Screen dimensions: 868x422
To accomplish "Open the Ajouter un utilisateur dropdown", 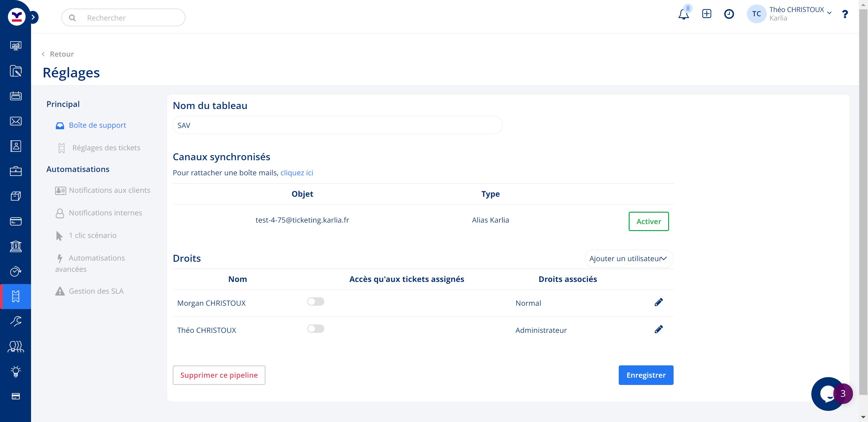I will click(628, 259).
